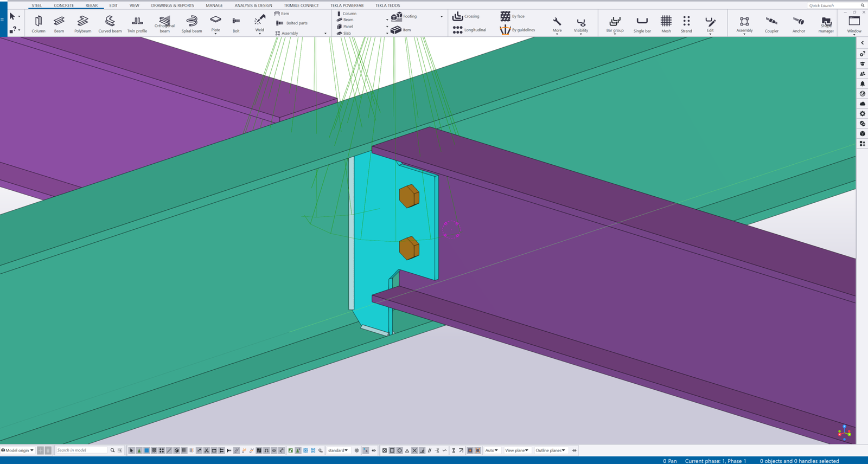Pick the Anchor tool
This screenshot has width=868, height=464.
tap(799, 24)
